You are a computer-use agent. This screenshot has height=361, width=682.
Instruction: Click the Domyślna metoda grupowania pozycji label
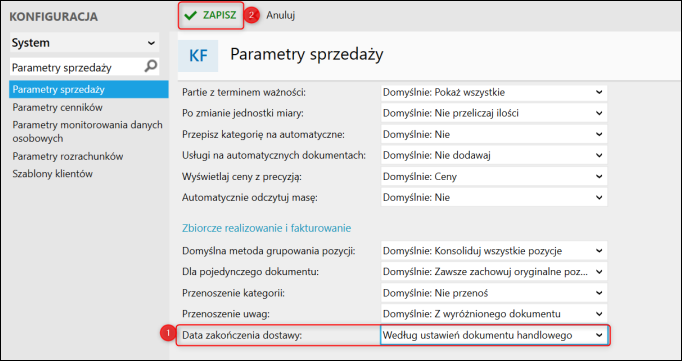coord(269,251)
